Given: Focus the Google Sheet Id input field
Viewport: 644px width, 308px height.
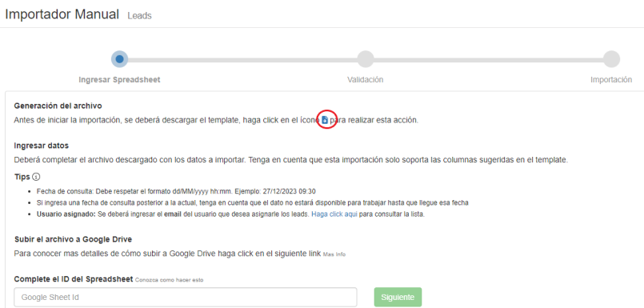Looking at the screenshot, I should click(186, 298).
